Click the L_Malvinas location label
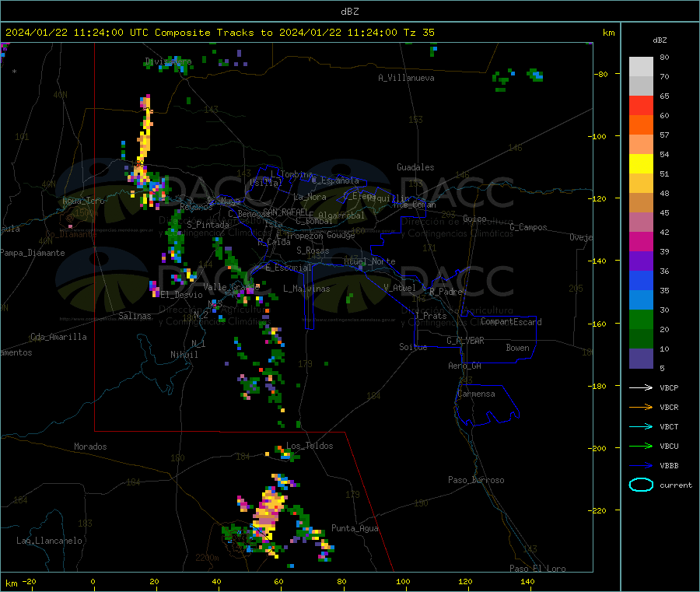700x592 pixels. [306, 289]
